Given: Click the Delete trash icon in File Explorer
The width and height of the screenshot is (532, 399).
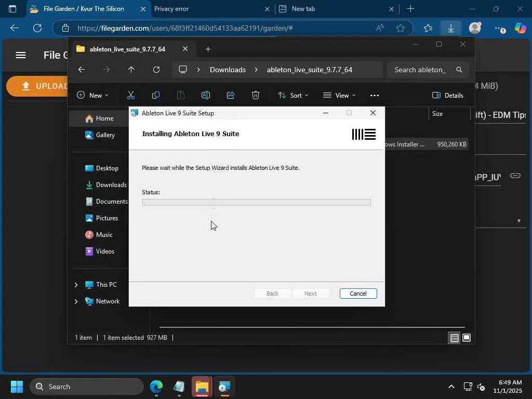Looking at the screenshot, I should click(x=256, y=96).
